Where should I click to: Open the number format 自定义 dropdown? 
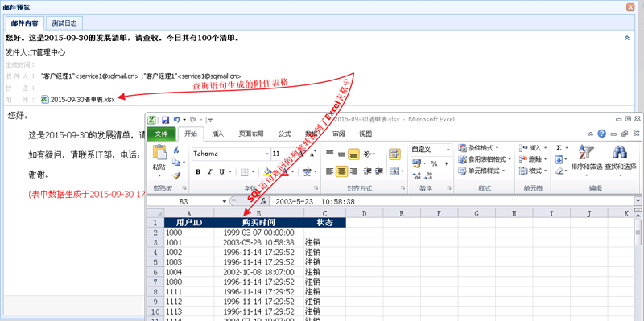coord(448,150)
